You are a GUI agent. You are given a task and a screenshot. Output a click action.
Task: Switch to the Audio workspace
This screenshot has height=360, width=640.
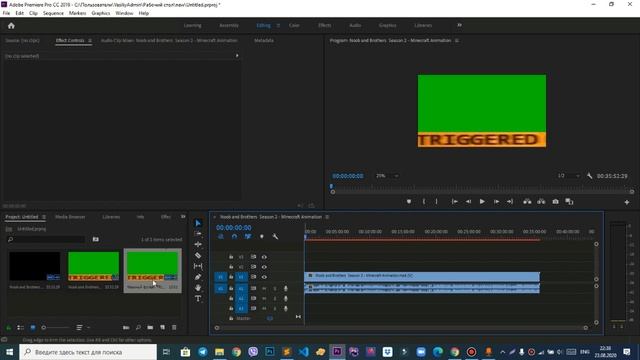[355, 25]
